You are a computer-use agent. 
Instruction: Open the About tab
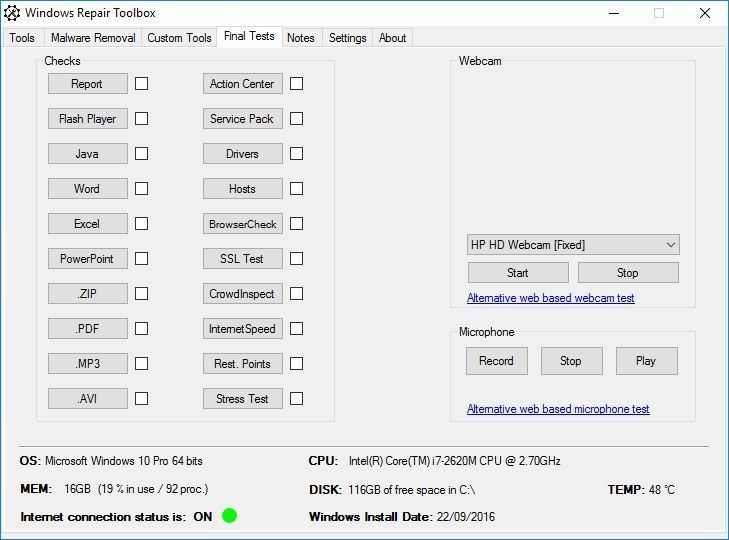(x=392, y=38)
